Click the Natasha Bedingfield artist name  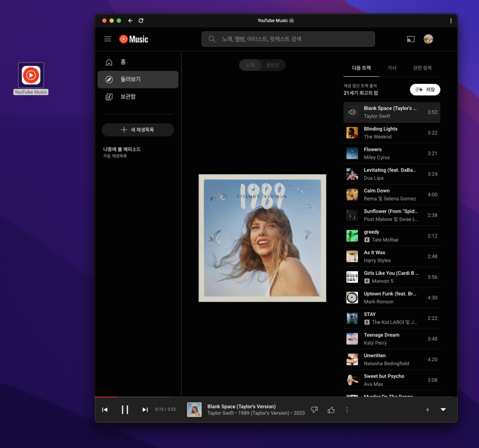click(386, 363)
